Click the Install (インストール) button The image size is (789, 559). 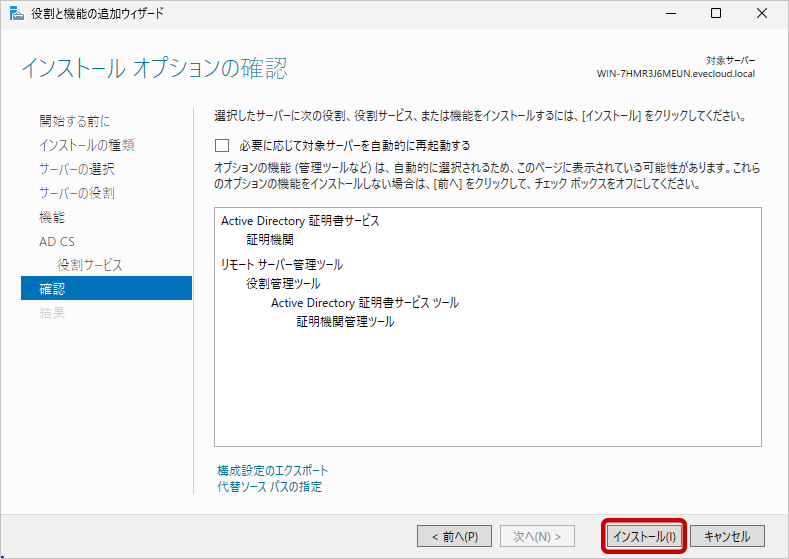coord(644,536)
